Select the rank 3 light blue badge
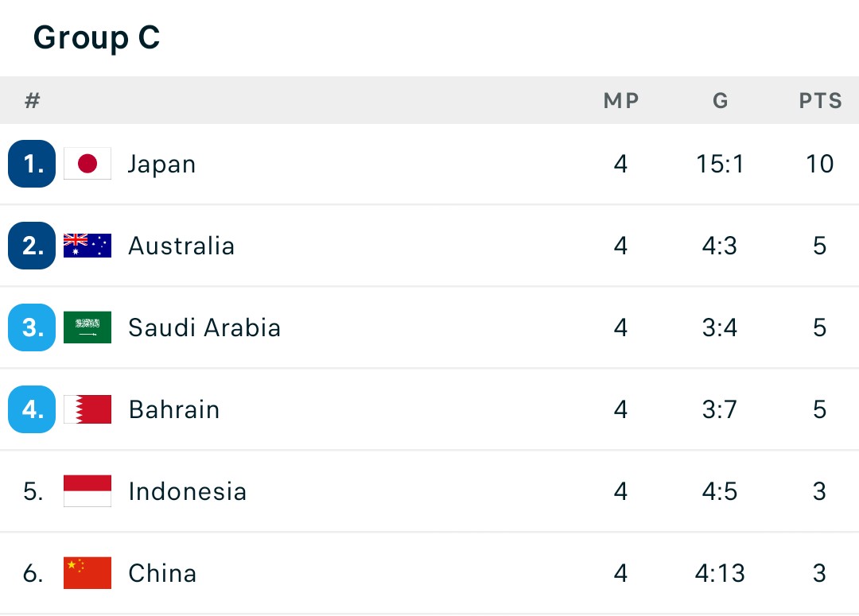 coord(32,327)
